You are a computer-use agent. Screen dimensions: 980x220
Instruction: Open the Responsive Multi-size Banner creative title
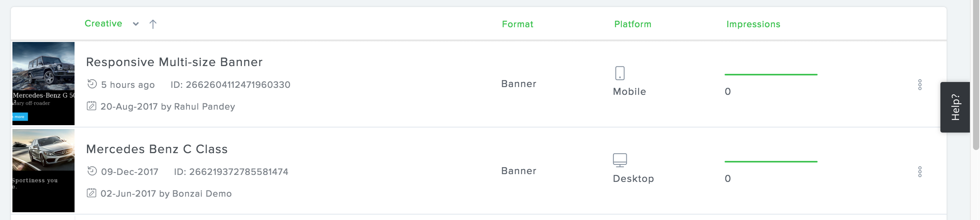pos(174,62)
